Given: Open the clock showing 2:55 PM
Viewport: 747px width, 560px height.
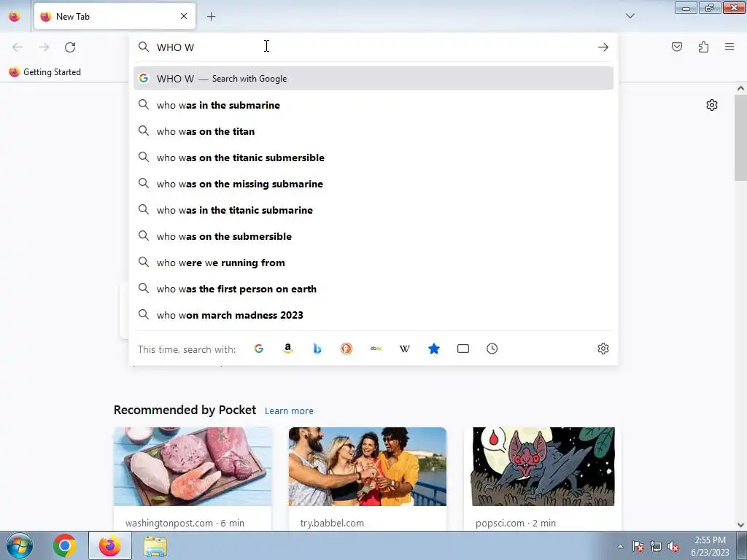Looking at the screenshot, I should pyautogui.click(x=710, y=546).
